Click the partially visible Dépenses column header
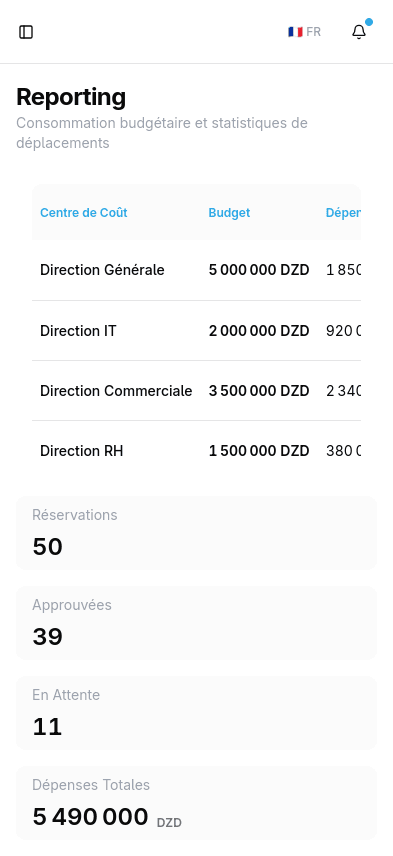Image resolution: width=393 pixels, height=856 pixels. pyautogui.click(x=343, y=212)
